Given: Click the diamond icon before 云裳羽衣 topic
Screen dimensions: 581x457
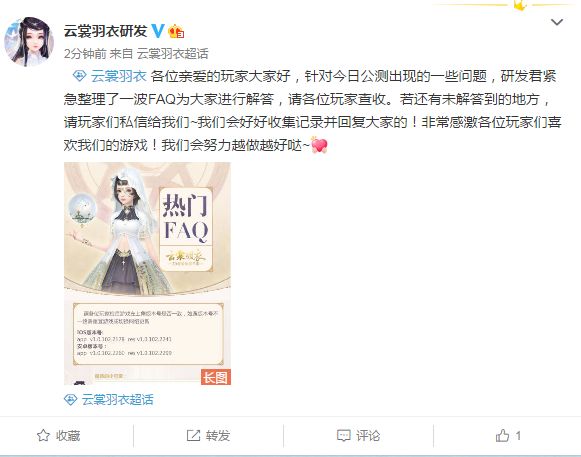Looking at the screenshot, I should tap(80, 76).
